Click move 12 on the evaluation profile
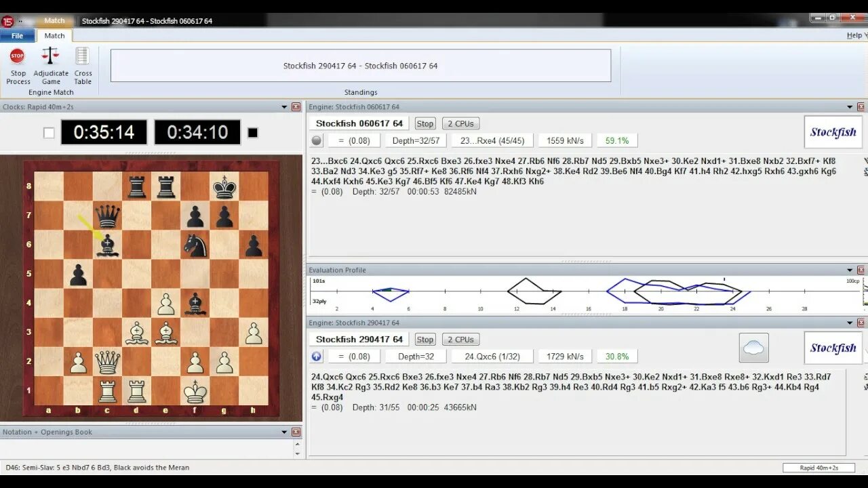 click(x=517, y=308)
